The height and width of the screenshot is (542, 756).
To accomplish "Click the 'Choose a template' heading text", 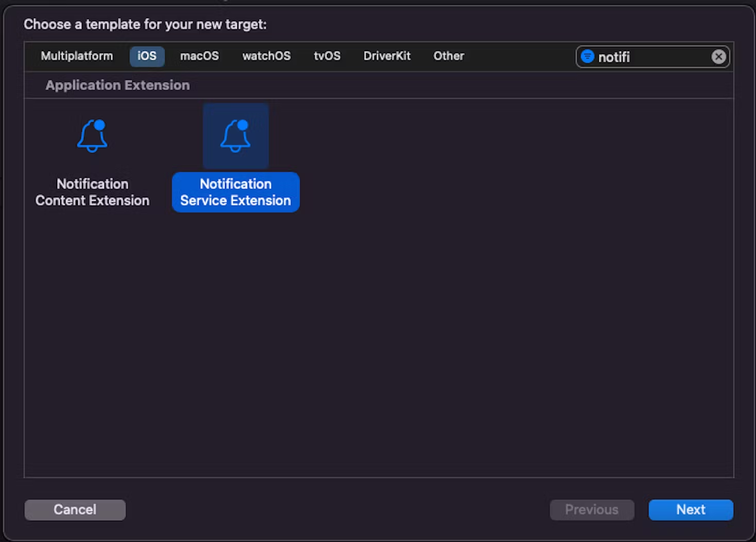I will coord(145,24).
